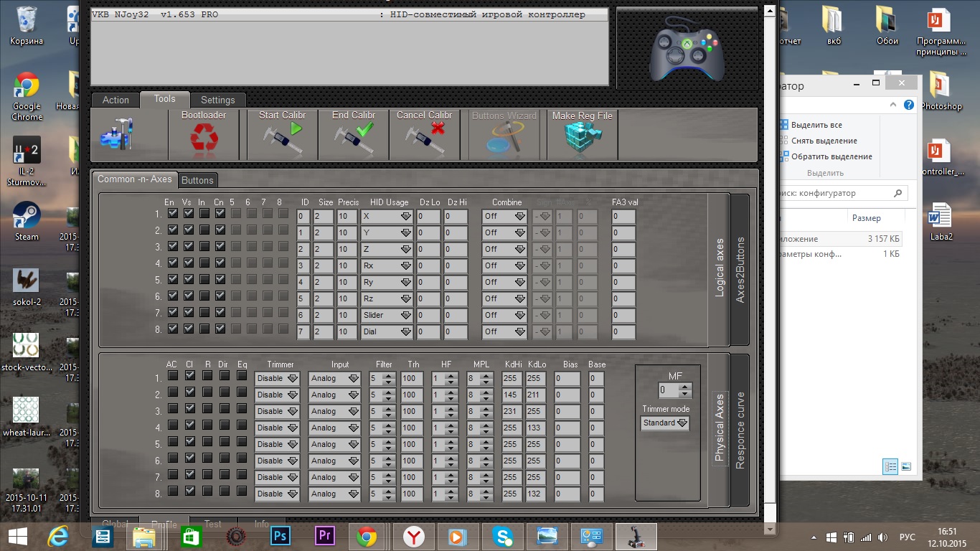
Task: Switch to the joystick configurator taskbar icon
Action: pyautogui.click(x=636, y=537)
